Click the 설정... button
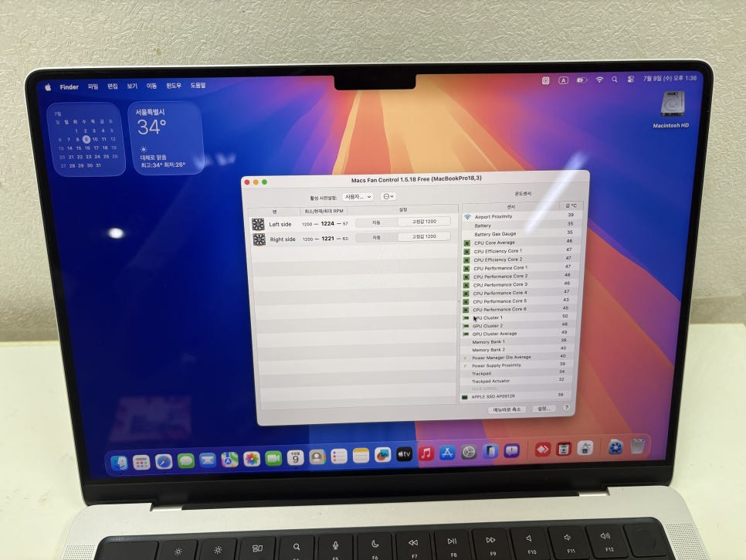The image size is (746, 560). [x=544, y=409]
